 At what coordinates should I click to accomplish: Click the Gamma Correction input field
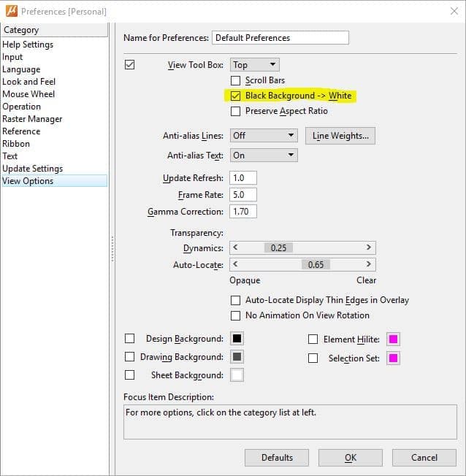[243, 211]
